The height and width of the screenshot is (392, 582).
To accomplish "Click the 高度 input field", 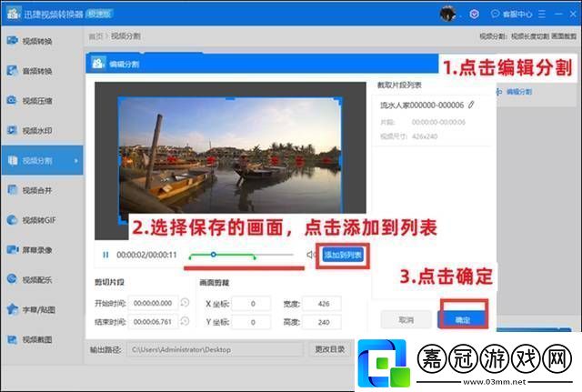I will click(x=322, y=322).
